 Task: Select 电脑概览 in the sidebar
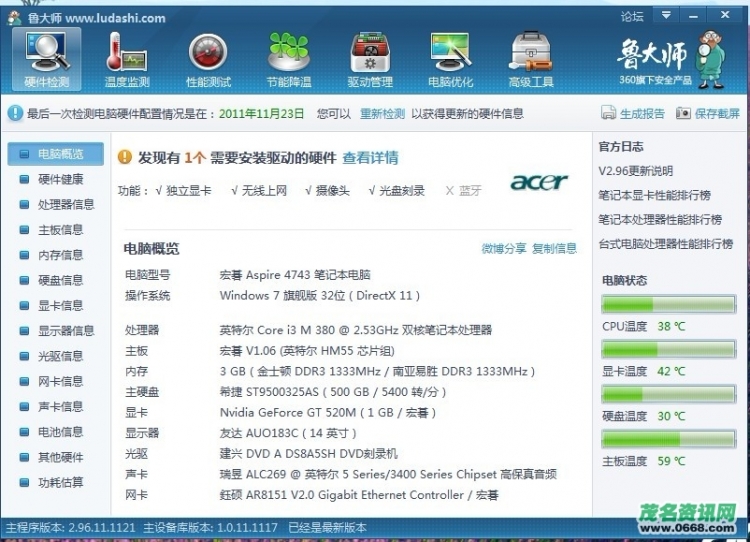tap(55, 154)
